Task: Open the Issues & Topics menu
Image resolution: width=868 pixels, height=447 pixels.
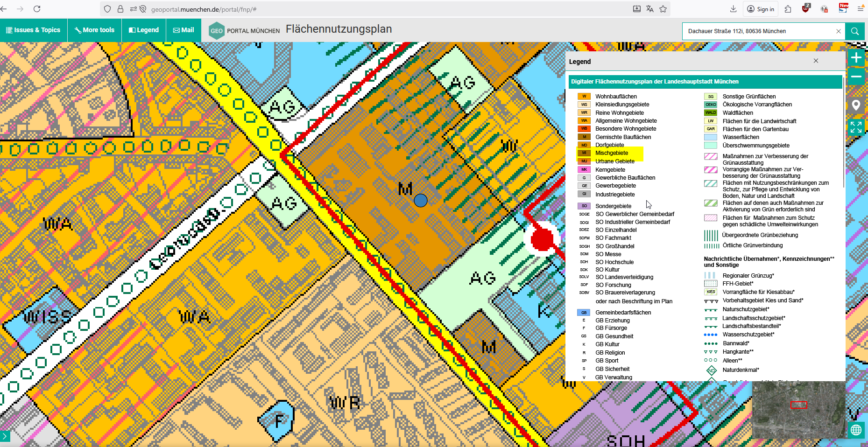Action: [x=33, y=30]
